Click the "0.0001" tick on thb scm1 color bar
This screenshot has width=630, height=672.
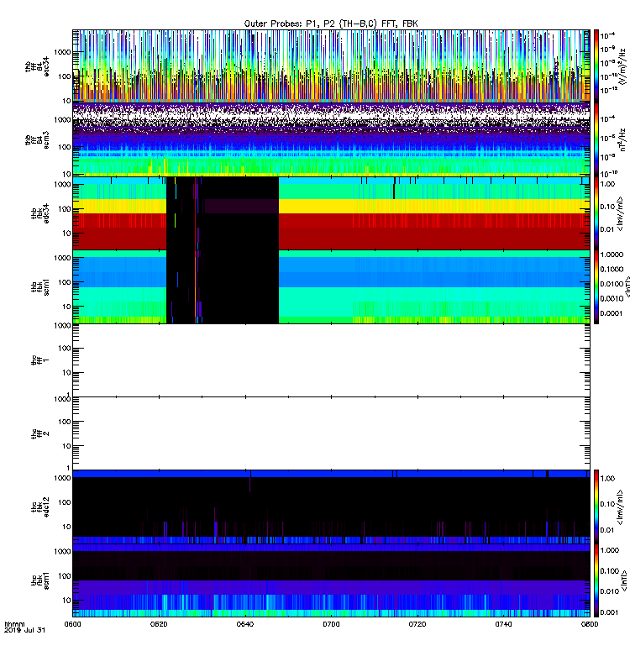point(612,313)
